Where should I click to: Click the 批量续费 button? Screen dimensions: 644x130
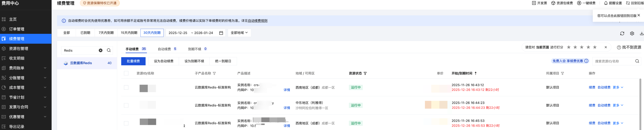click(x=133, y=61)
